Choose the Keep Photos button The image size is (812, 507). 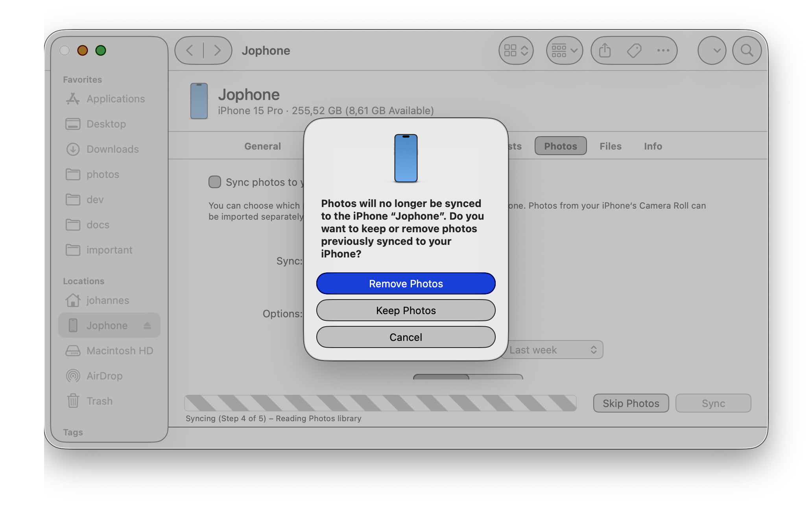tap(406, 311)
